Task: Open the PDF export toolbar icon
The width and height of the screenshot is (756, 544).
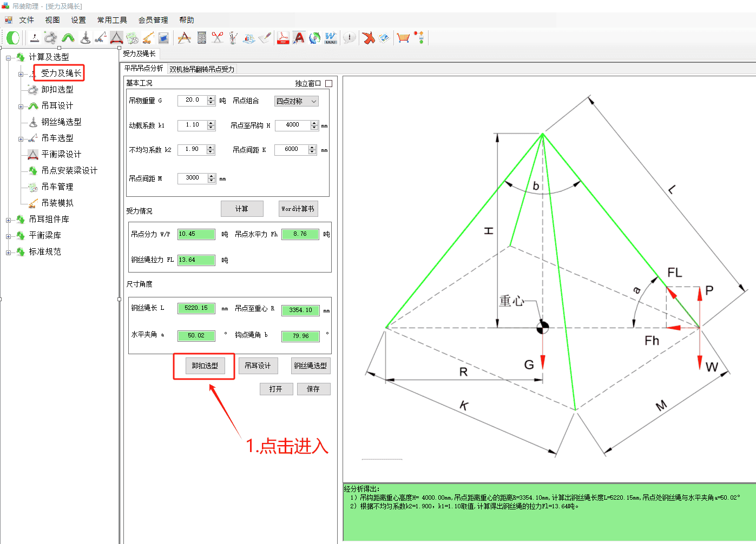Action: (283, 38)
